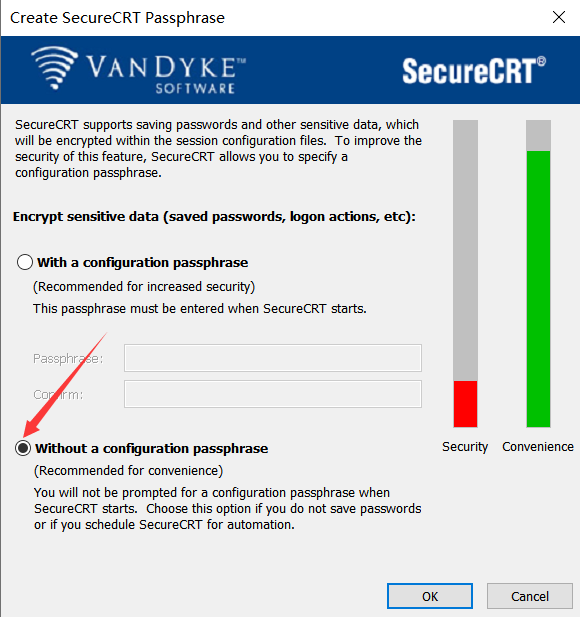580x617 pixels.
Task: Click the VanDyke wifi-style logo icon
Action: [54, 68]
